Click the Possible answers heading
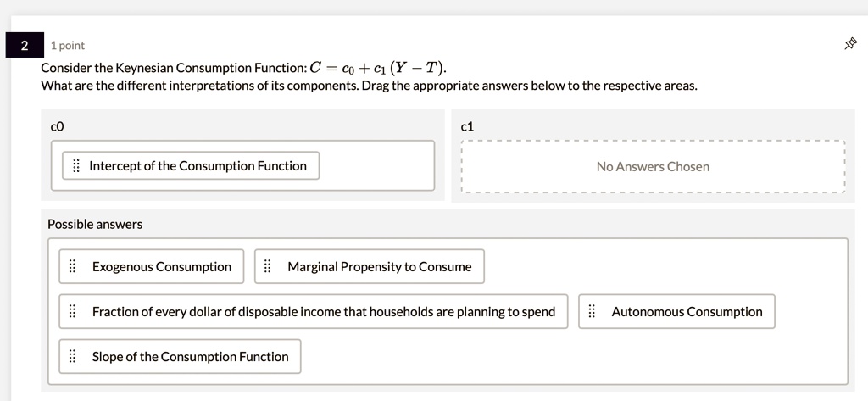Screen dimensions: 868x401 [95, 225]
